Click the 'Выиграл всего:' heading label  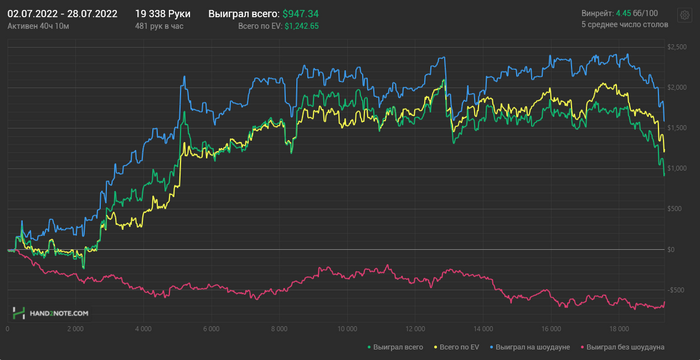coord(244,14)
